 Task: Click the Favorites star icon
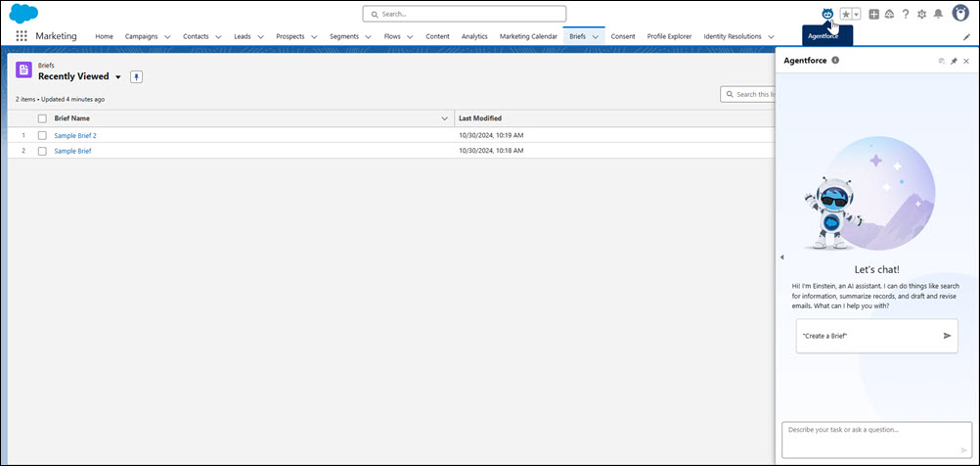point(846,14)
